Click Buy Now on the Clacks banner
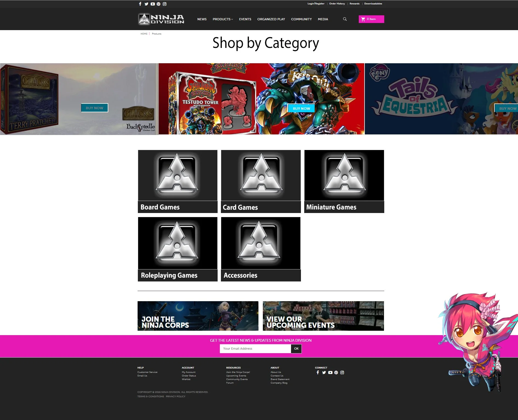518x420 pixels. click(95, 108)
